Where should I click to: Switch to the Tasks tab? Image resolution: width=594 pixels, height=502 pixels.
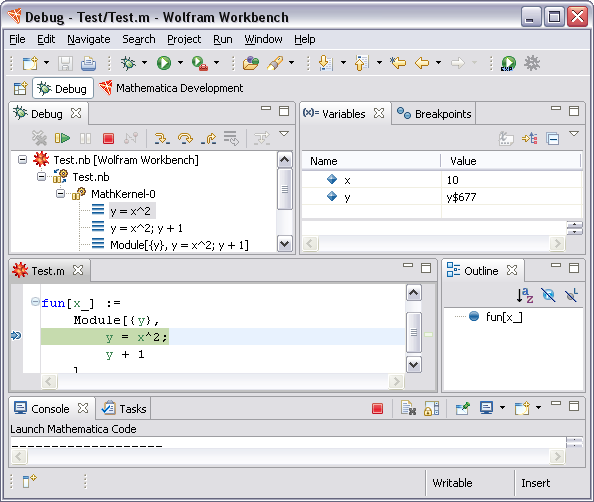[x=123, y=409]
